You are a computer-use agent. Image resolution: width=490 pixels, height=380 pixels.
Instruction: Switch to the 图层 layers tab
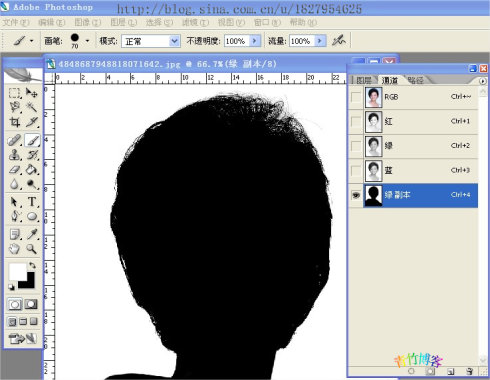[x=363, y=80]
